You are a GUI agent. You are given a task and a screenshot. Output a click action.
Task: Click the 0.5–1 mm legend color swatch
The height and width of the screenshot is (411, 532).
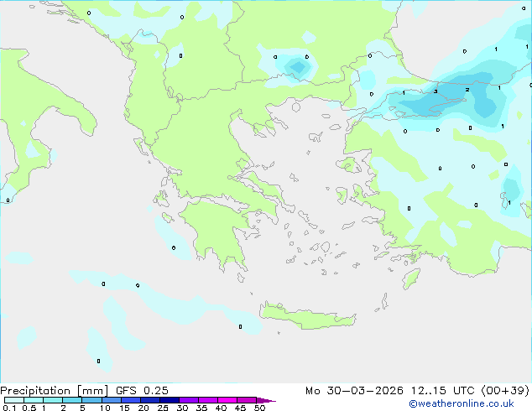click(x=34, y=400)
